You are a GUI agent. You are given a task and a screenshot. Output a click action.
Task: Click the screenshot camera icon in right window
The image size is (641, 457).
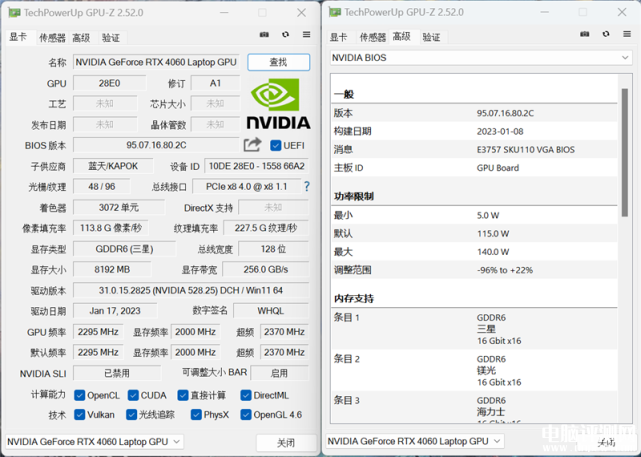click(585, 34)
